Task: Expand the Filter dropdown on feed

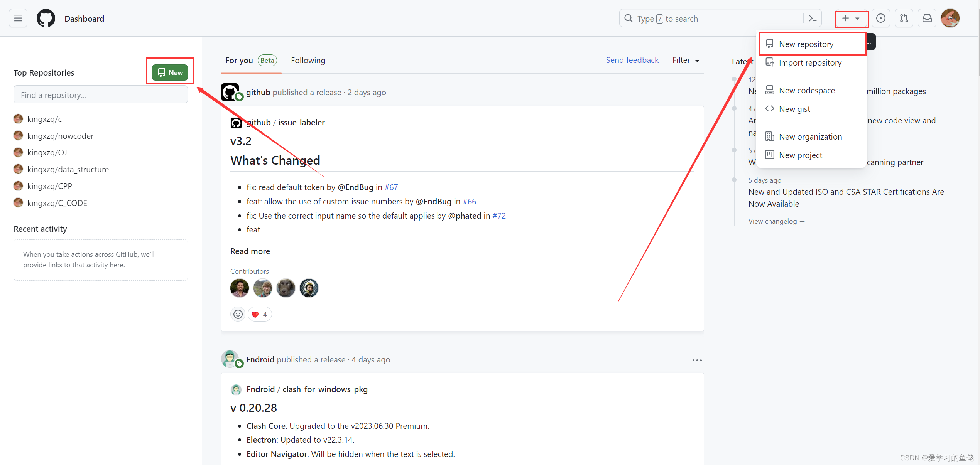Action: pyautogui.click(x=686, y=60)
